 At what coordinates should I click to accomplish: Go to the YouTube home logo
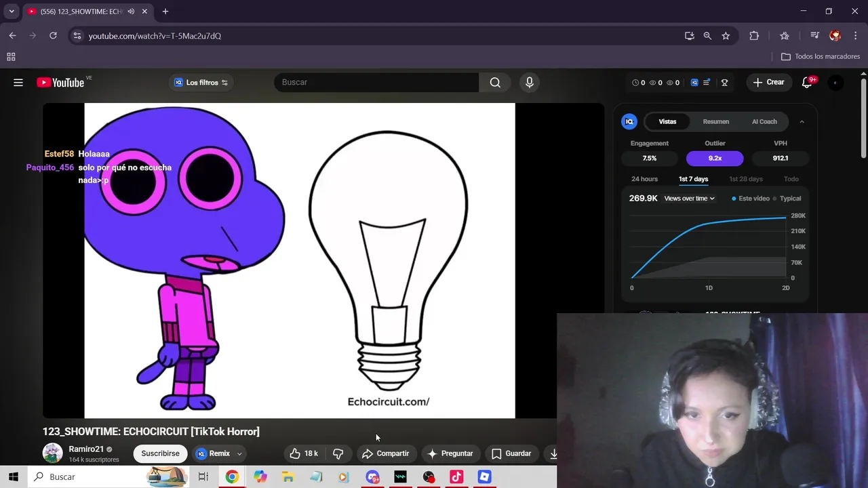point(60,83)
